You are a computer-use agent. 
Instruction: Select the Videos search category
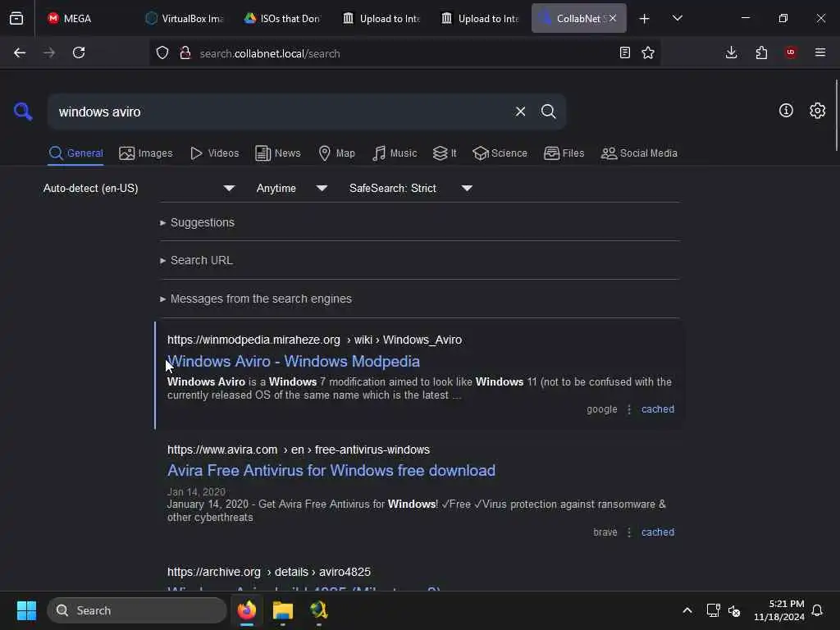pyautogui.click(x=214, y=153)
